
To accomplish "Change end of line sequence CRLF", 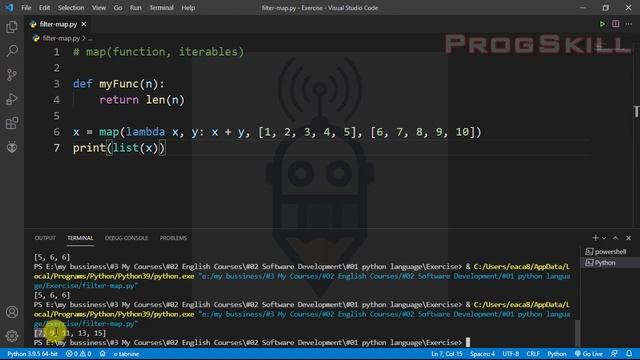I will click(533, 354).
